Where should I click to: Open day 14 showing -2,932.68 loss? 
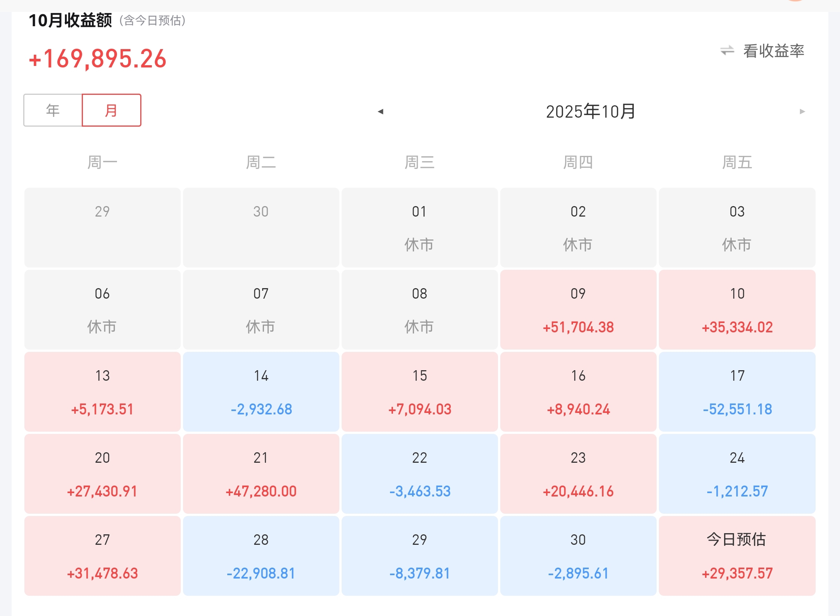point(261,392)
